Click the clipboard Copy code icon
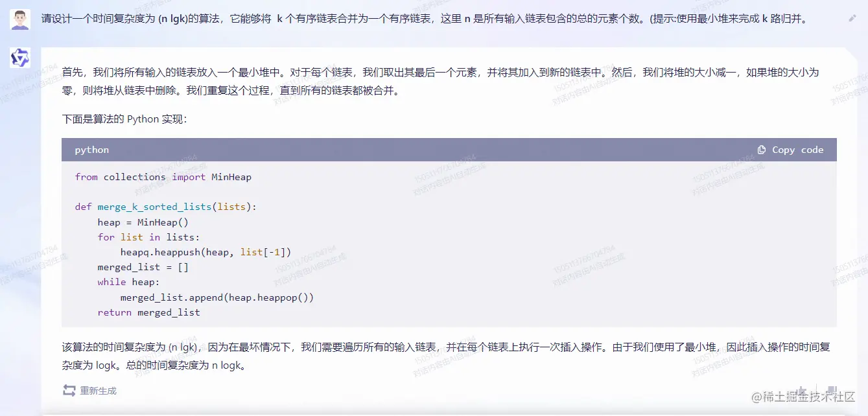Viewport: 868px width, 416px height. (x=762, y=149)
